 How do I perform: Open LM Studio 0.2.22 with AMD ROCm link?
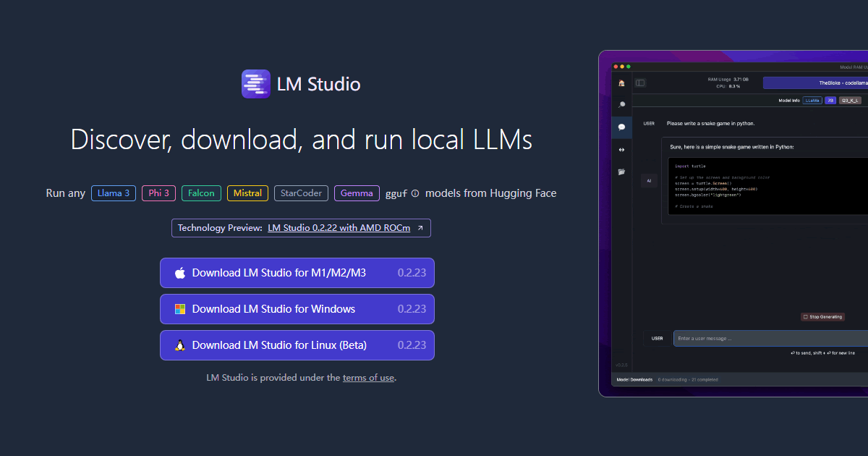pos(339,228)
